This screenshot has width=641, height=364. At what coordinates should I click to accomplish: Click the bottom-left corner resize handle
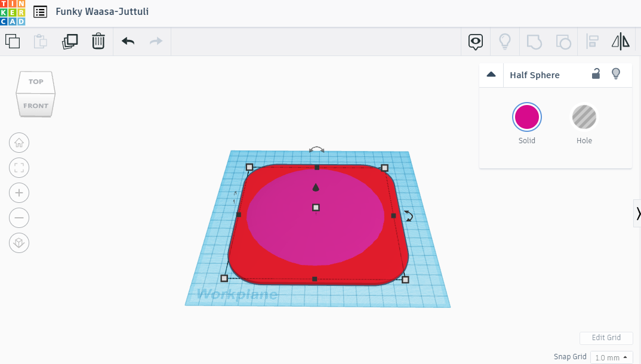click(224, 278)
